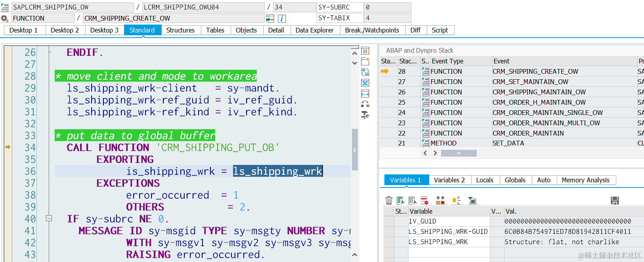644x262 pixels.
Task: Click the SY-TABIX value field
Action: (x=387, y=18)
